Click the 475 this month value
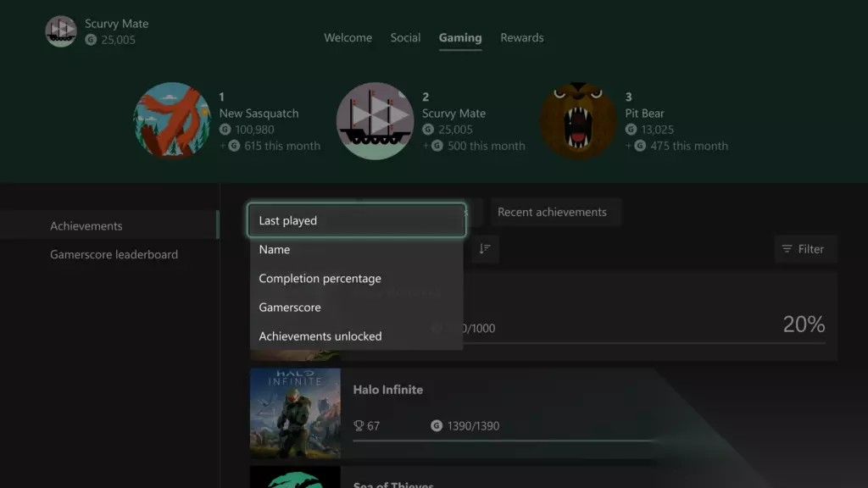Viewport: 868px width, 488px height. [x=689, y=146]
